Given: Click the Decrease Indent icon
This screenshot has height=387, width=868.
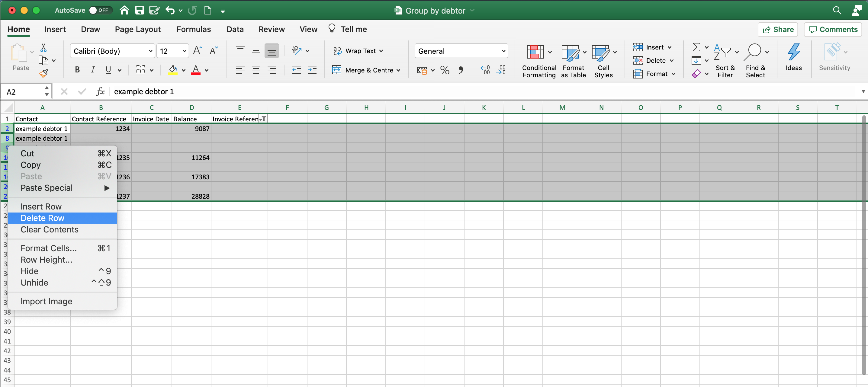Looking at the screenshot, I should coord(296,70).
